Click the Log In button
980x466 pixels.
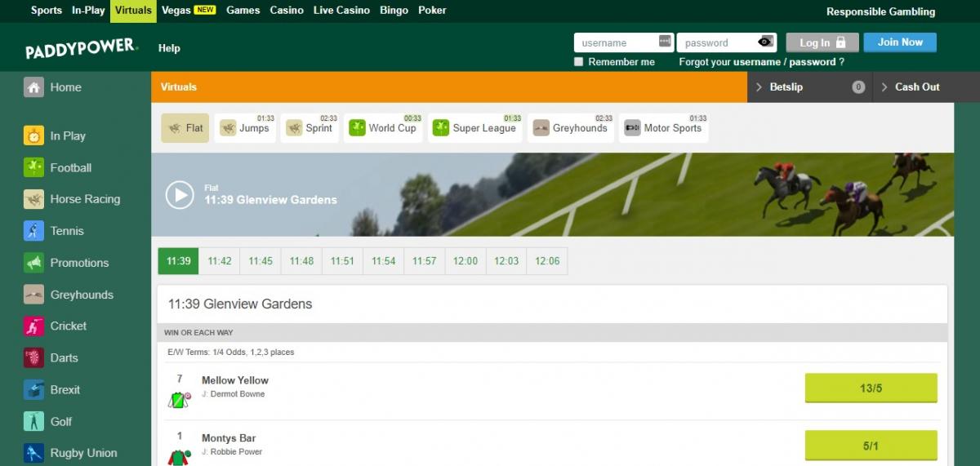[822, 42]
